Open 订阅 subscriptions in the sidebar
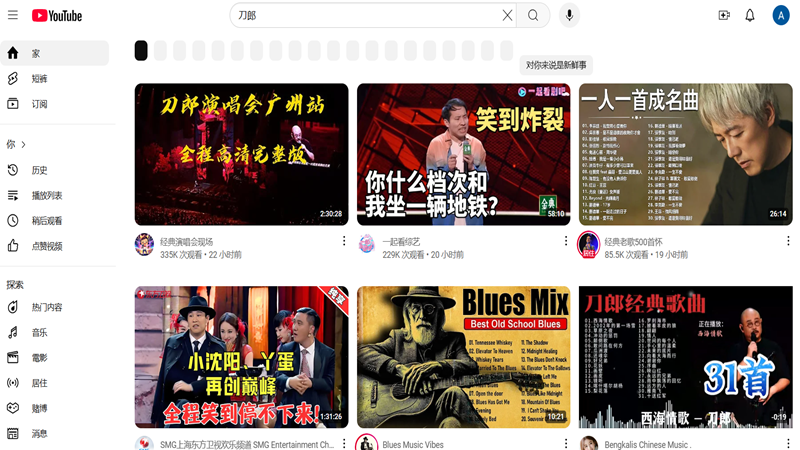This screenshot has height=450, width=800. coord(40,104)
